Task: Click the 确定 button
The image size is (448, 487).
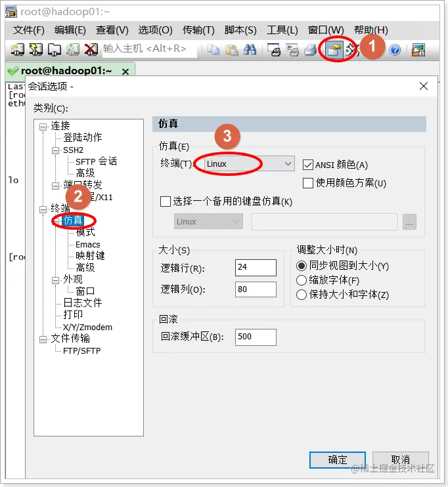Action: (x=338, y=460)
